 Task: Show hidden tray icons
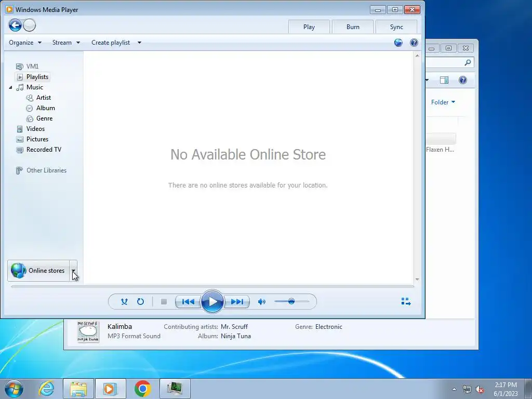[x=454, y=389]
